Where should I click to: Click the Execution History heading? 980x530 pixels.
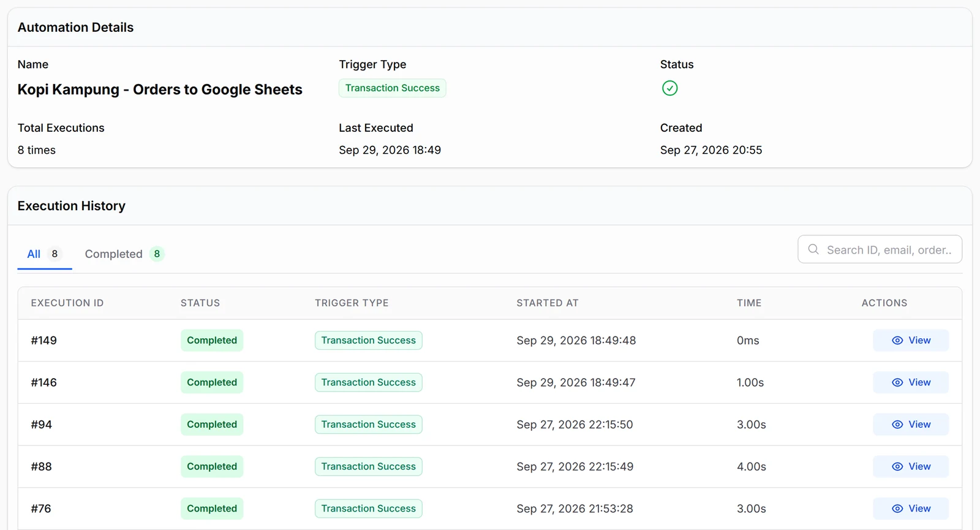pos(72,206)
